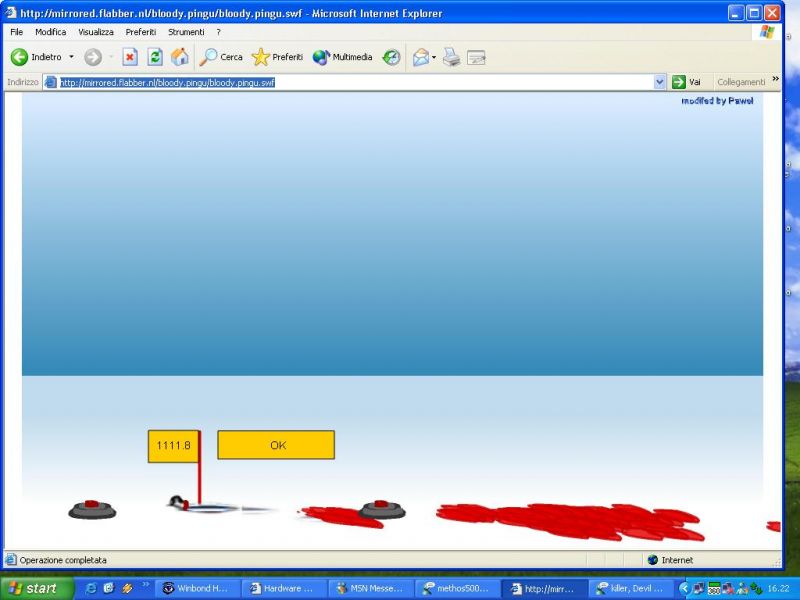
Task: Click the landmine beside the blood splatter
Action: click(382, 510)
